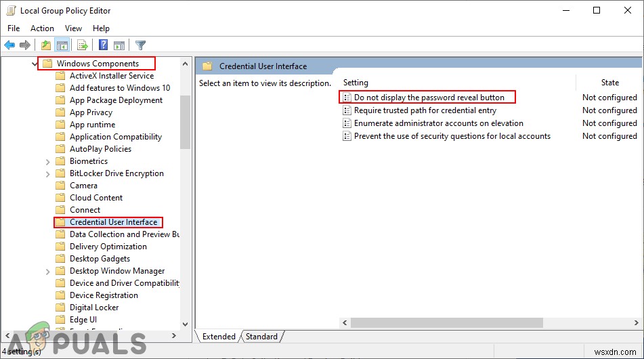Click policy icon beside Prevent security questions
The width and height of the screenshot is (644, 359).
[347, 136]
